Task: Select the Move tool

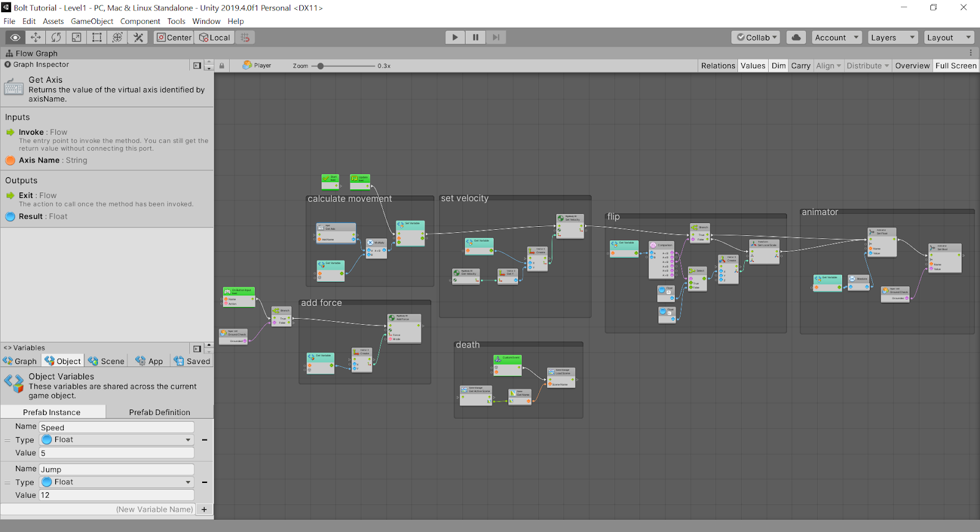Action: tap(36, 37)
